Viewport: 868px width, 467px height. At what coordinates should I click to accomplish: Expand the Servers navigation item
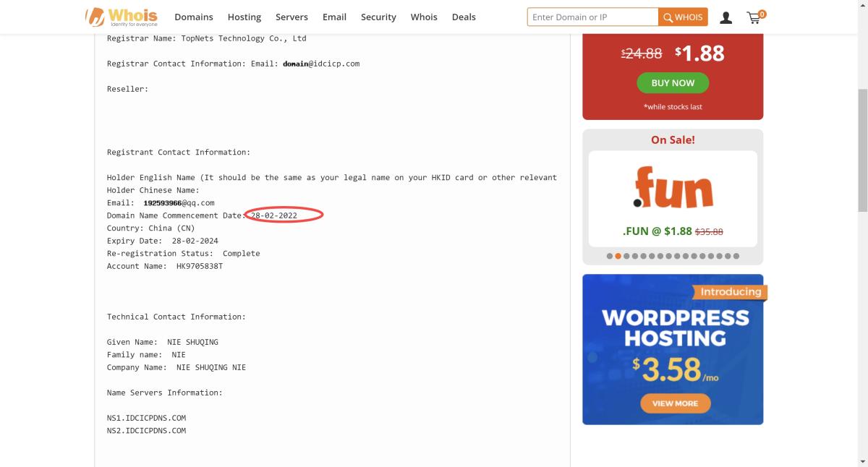pos(292,17)
